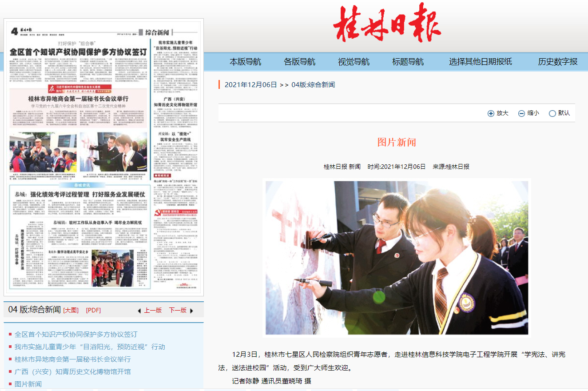Click the newspaper page 4 thumbnail preview

pos(104,157)
